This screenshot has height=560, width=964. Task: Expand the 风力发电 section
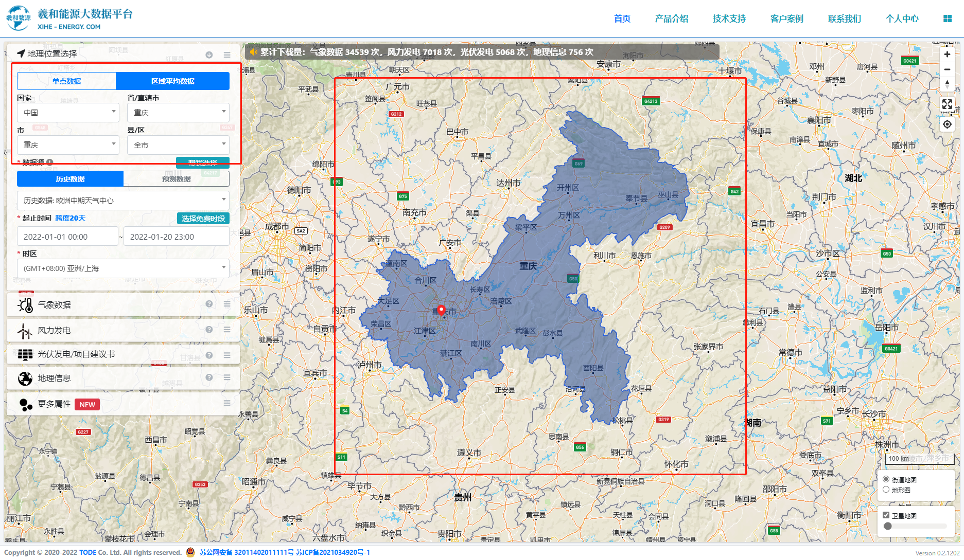click(123, 330)
